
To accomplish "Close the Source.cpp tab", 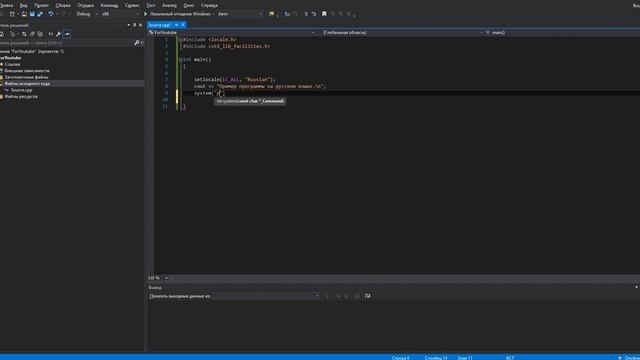I will point(183,25).
